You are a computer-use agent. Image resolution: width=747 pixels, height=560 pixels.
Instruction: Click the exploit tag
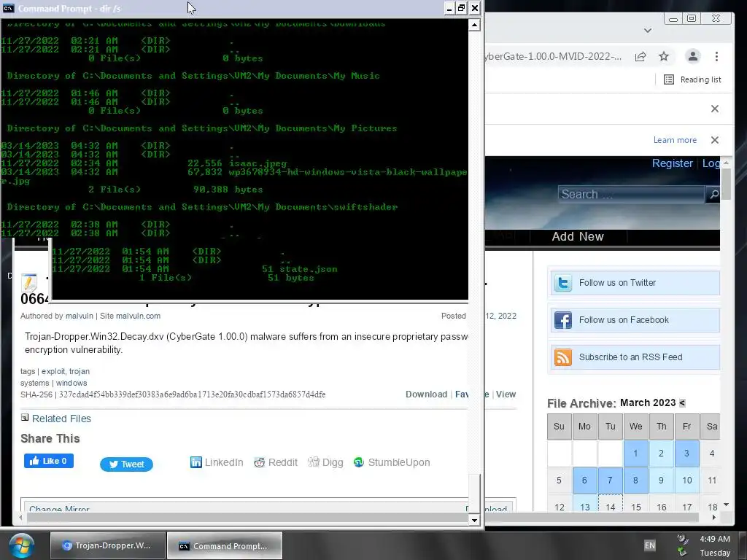point(53,371)
